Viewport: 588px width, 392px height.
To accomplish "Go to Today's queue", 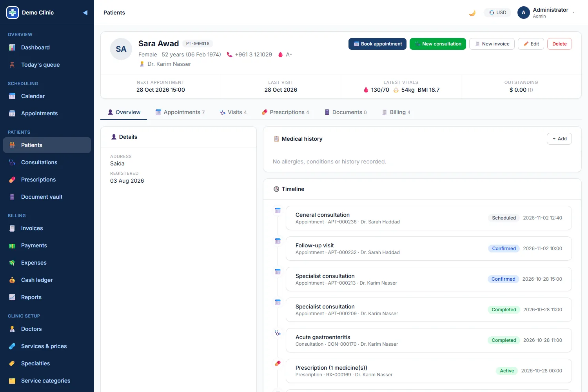I will (x=47, y=65).
